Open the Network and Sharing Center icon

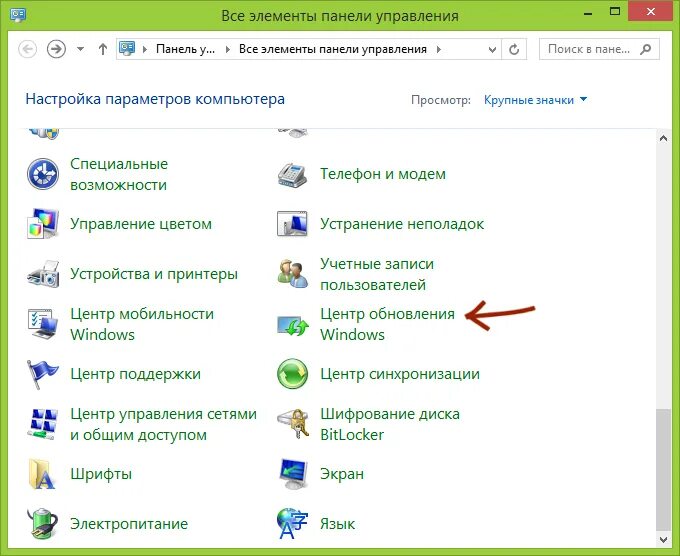click(x=43, y=424)
